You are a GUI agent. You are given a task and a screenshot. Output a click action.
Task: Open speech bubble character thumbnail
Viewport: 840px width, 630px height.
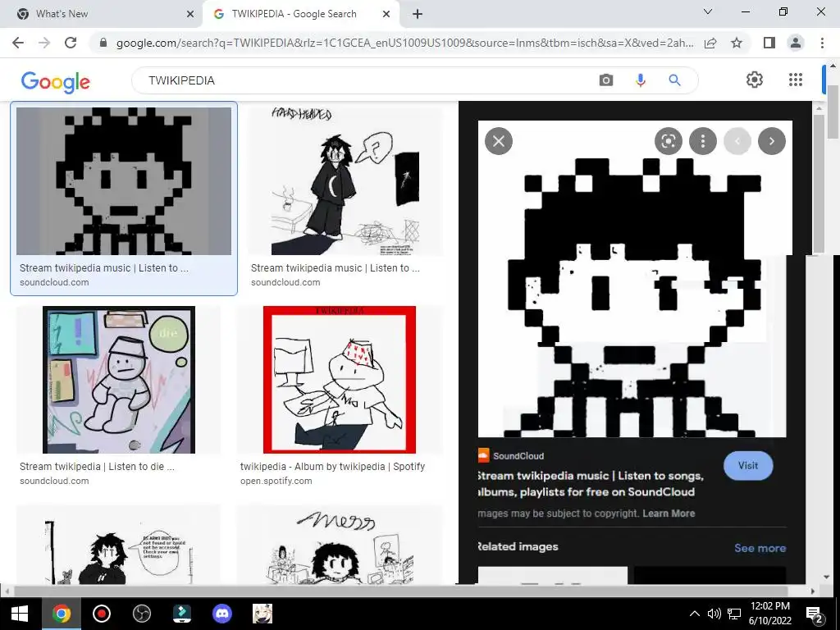118,545
